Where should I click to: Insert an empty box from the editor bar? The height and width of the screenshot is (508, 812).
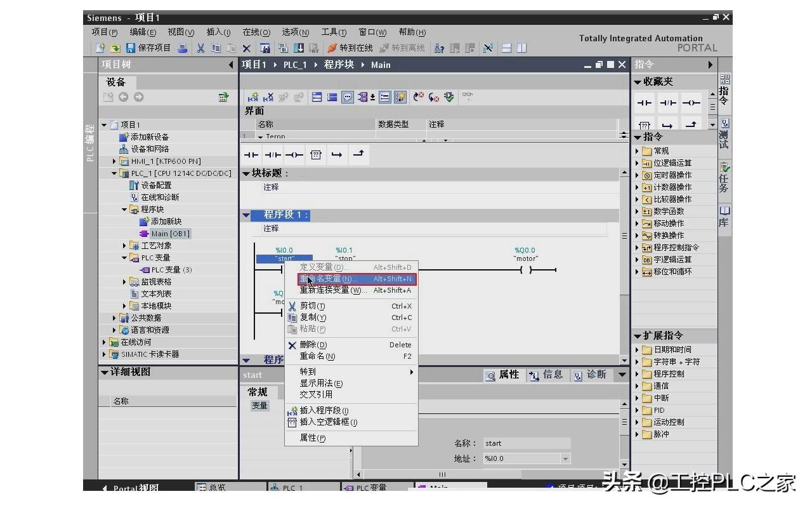(316, 154)
